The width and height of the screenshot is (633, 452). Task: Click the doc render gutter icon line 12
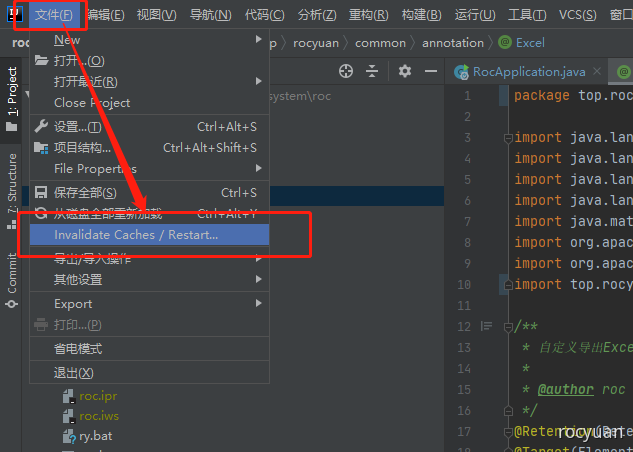tap(486, 326)
